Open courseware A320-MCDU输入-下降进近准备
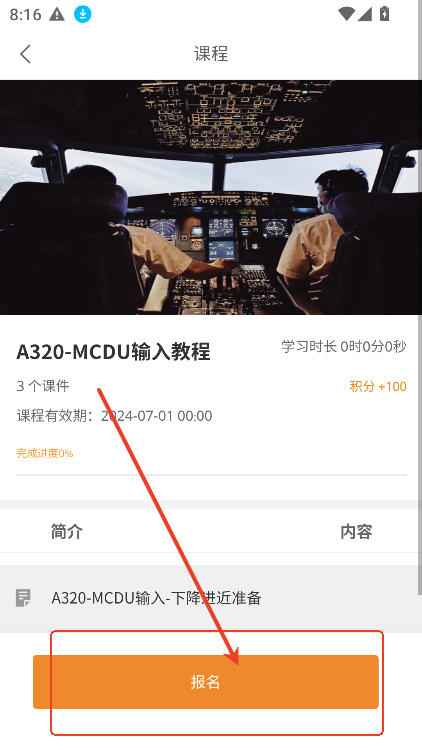 click(x=209, y=598)
